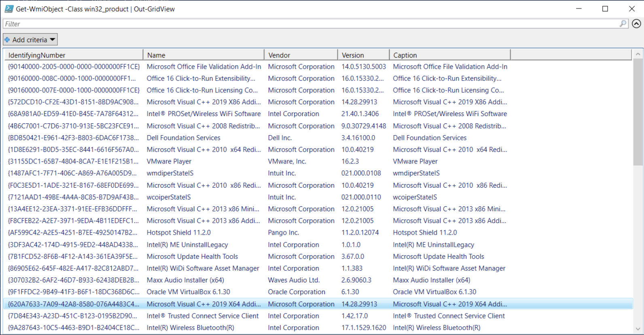Click Version cell 021.000.0108
644x335 pixels.
(361, 173)
